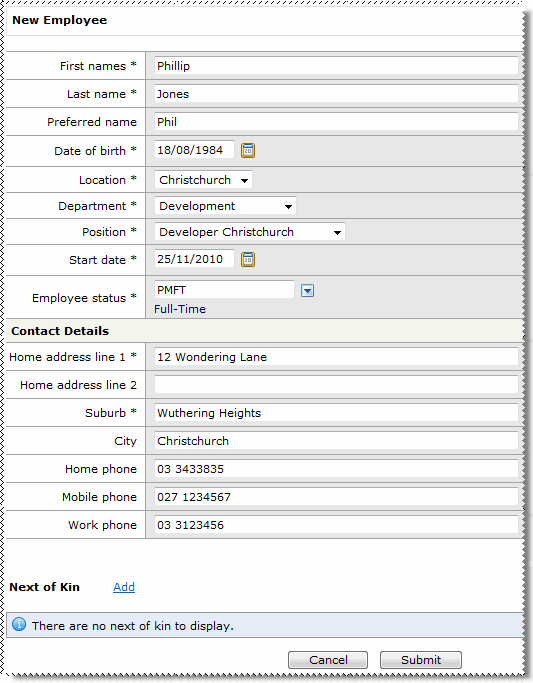The width and height of the screenshot is (533, 683).
Task: Cancel the New Employee form
Action: 328,660
